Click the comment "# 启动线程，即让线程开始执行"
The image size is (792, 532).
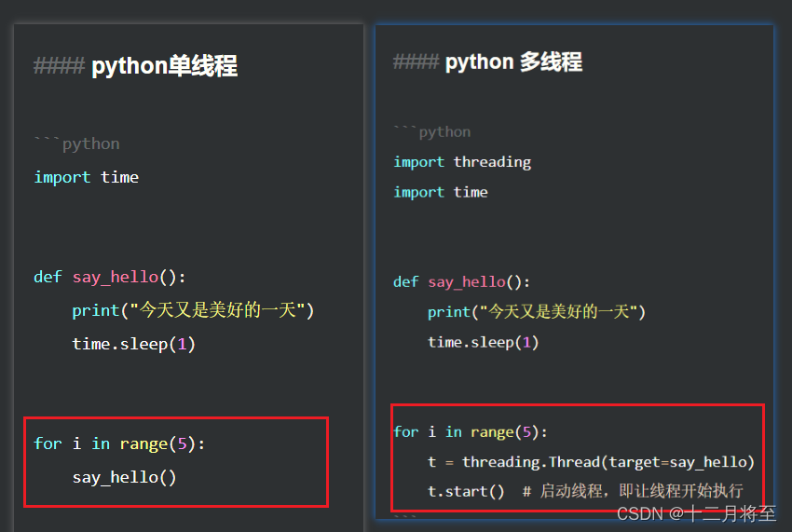pos(633,491)
